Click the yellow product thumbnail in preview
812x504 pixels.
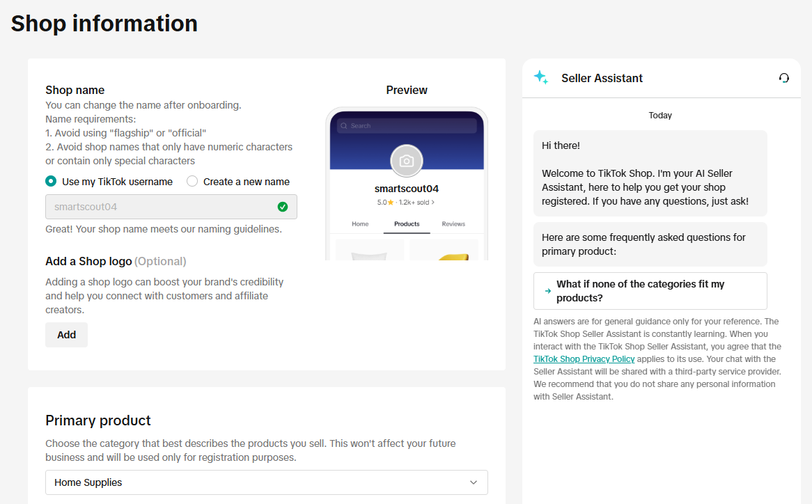444,250
